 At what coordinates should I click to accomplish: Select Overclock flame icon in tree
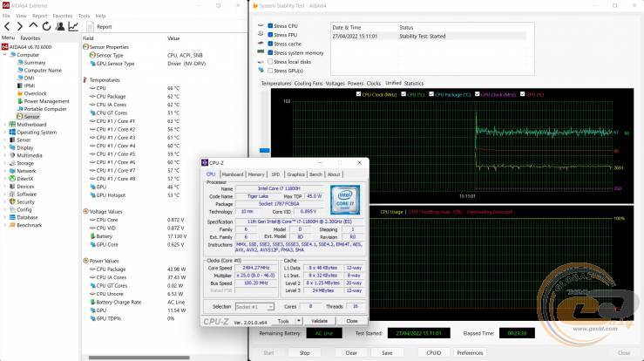click(x=19, y=93)
